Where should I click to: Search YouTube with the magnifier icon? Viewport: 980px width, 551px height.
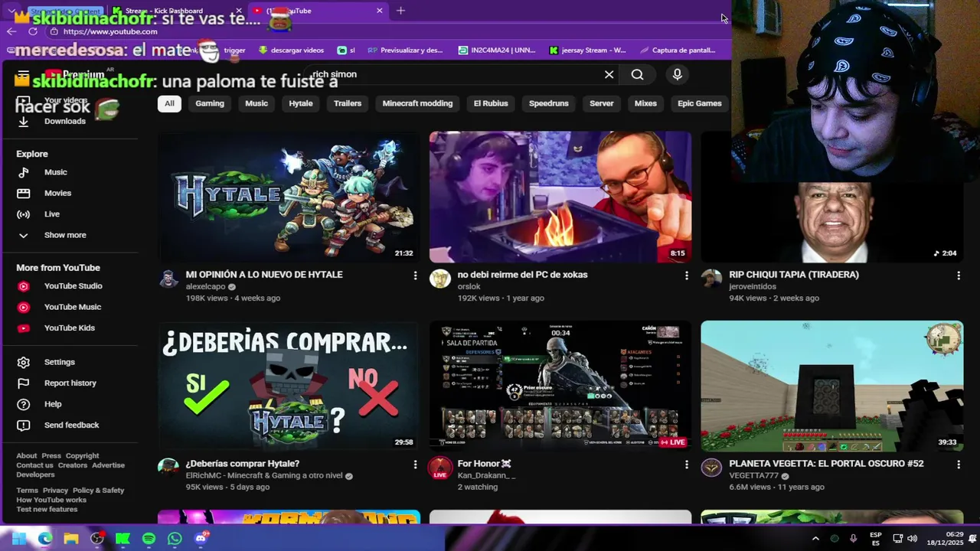tap(637, 74)
